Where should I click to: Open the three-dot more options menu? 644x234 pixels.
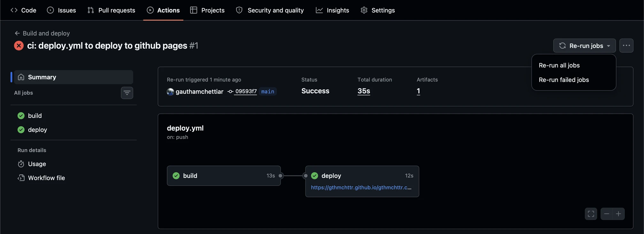click(626, 46)
